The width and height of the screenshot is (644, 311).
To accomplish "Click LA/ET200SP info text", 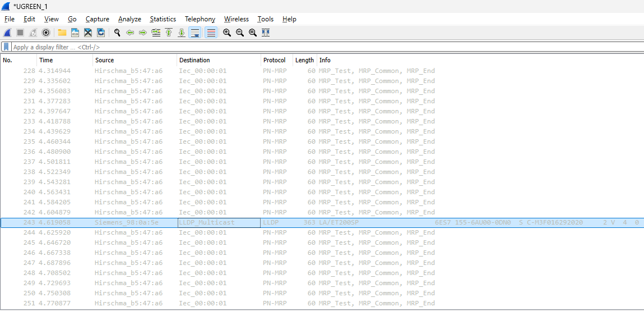I will (x=340, y=222).
